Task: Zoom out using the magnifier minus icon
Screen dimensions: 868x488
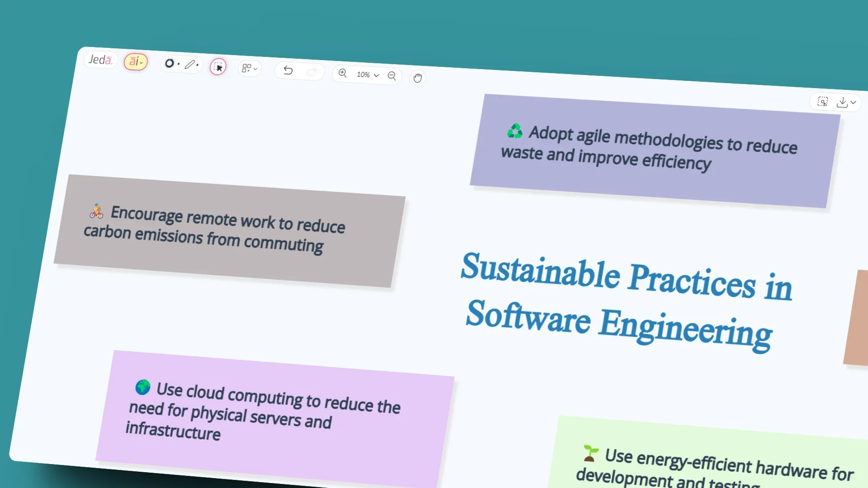Action: 392,75
